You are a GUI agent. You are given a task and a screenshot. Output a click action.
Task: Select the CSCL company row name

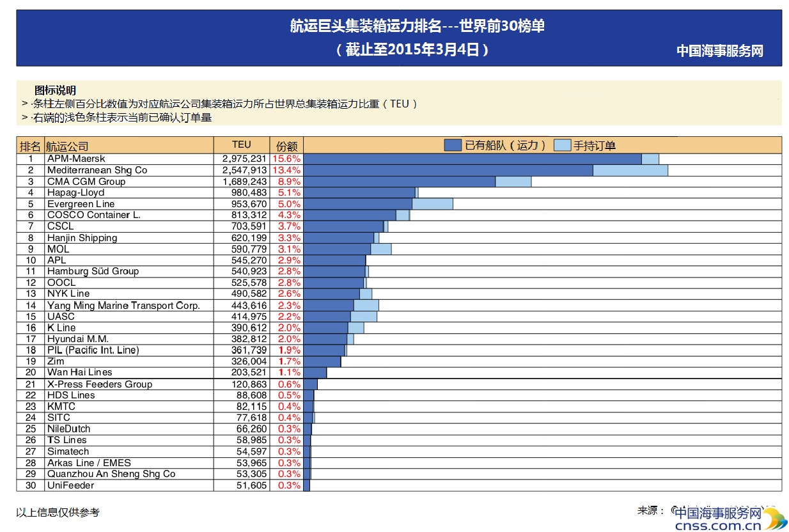[x=60, y=226]
